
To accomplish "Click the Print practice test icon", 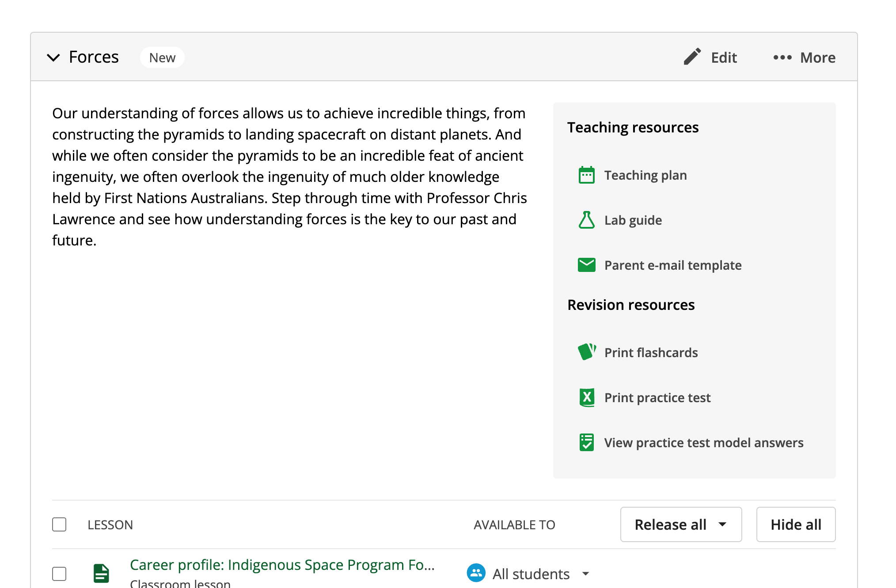I will 586,397.
